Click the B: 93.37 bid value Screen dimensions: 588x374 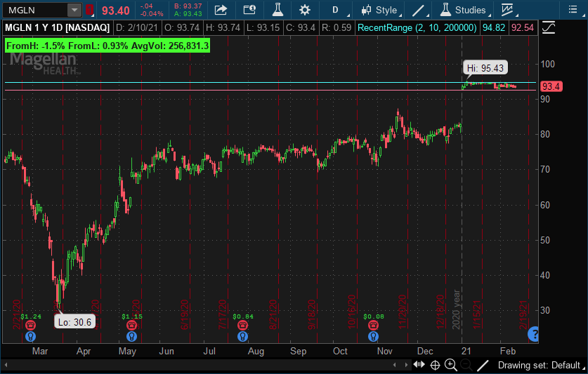tap(188, 6)
